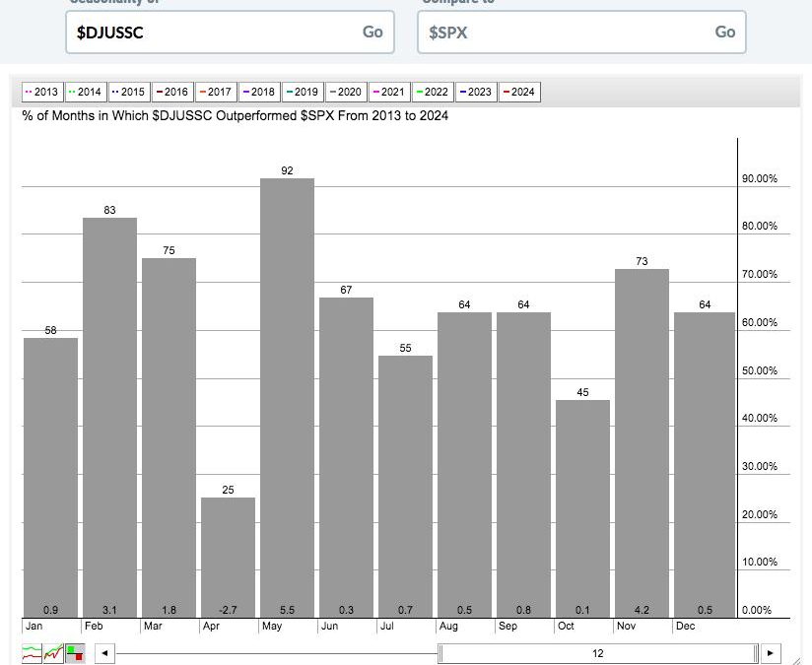Select the same-scale line chart mode icon
The width and height of the screenshot is (812, 665).
54,653
